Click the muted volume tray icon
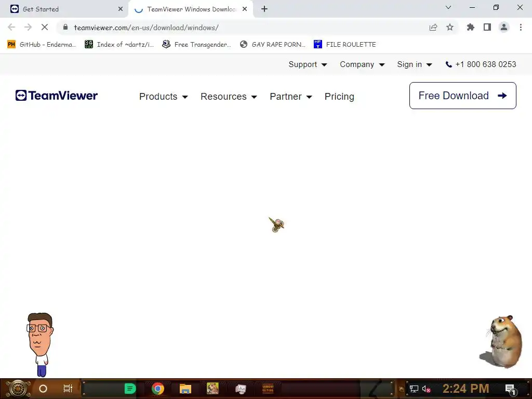Image resolution: width=532 pixels, height=399 pixels. coord(426,389)
